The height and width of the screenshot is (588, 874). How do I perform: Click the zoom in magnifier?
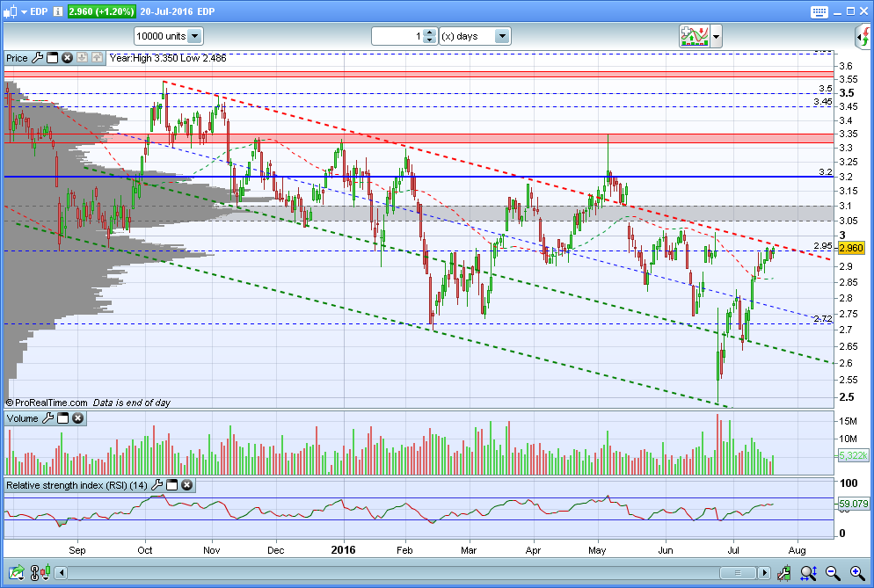[857, 572]
